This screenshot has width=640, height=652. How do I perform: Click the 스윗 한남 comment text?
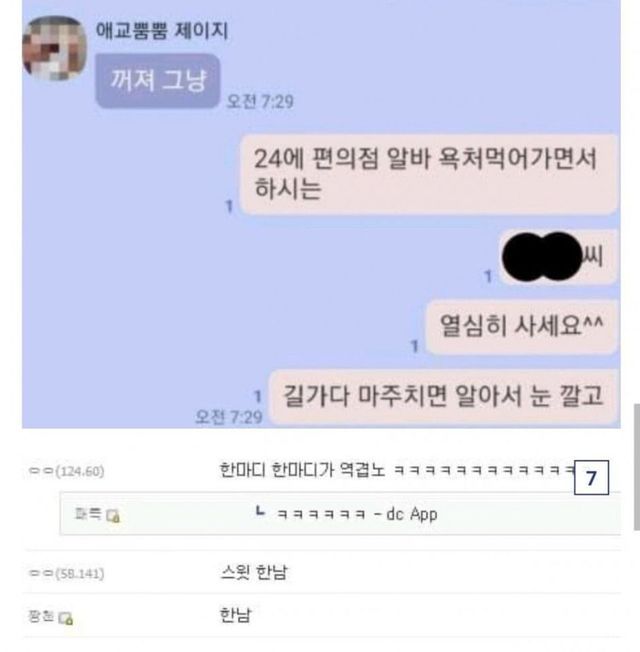coord(254,573)
